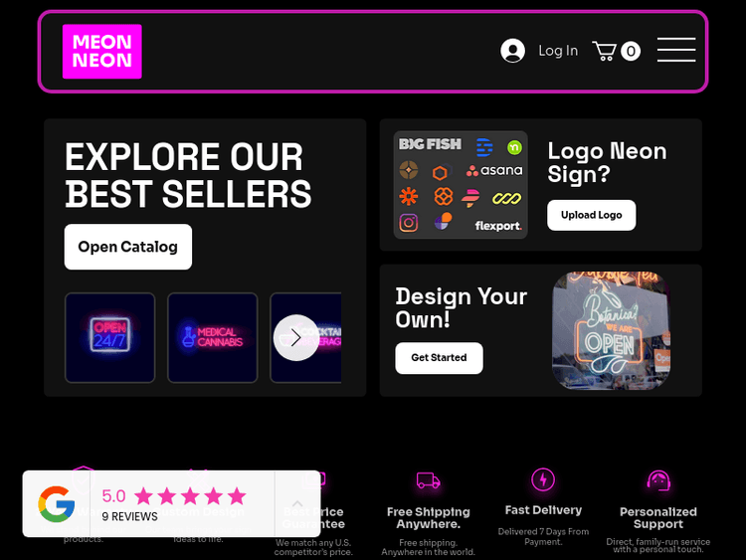Select the Medical Cannabis sign thumbnail
746x560 pixels.
[x=212, y=337]
